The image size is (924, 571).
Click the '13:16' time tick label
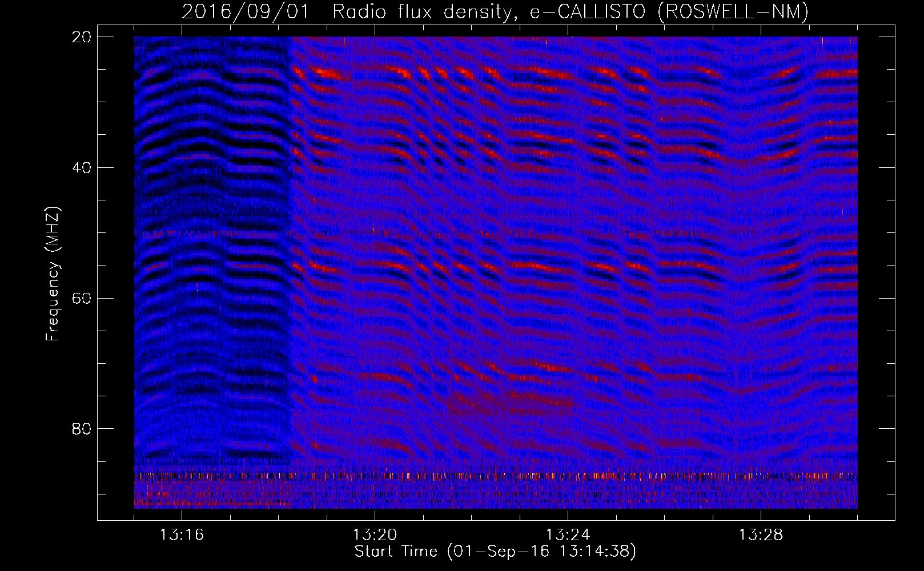(x=182, y=535)
